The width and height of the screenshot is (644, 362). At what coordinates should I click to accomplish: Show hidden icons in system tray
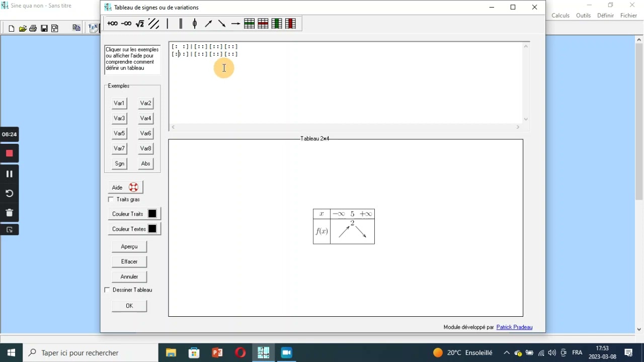tap(507, 353)
